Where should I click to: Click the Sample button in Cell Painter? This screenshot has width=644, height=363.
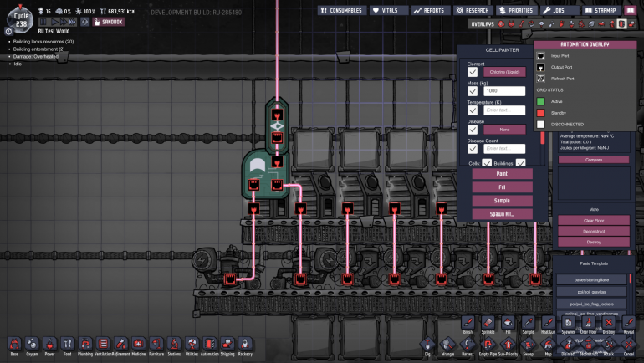click(502, 201)
